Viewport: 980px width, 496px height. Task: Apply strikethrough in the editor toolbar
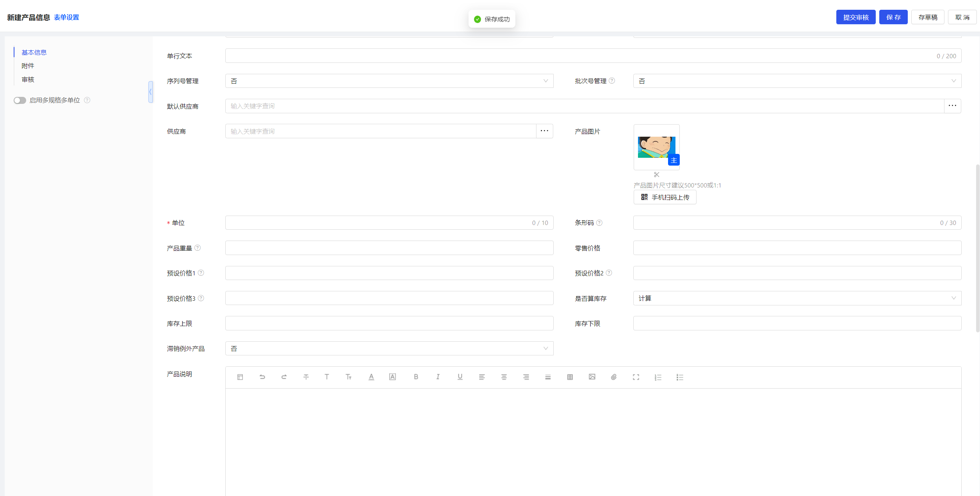coord(306,377)
